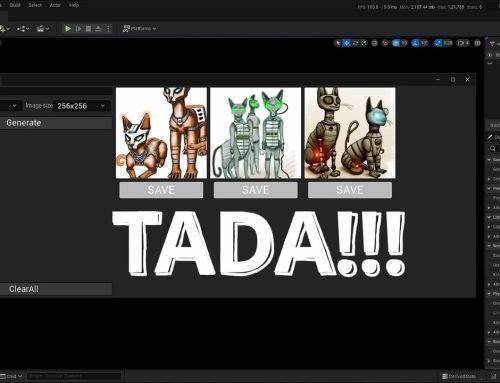
Task: Open the Help menu
Action: [x=74, y=5]
